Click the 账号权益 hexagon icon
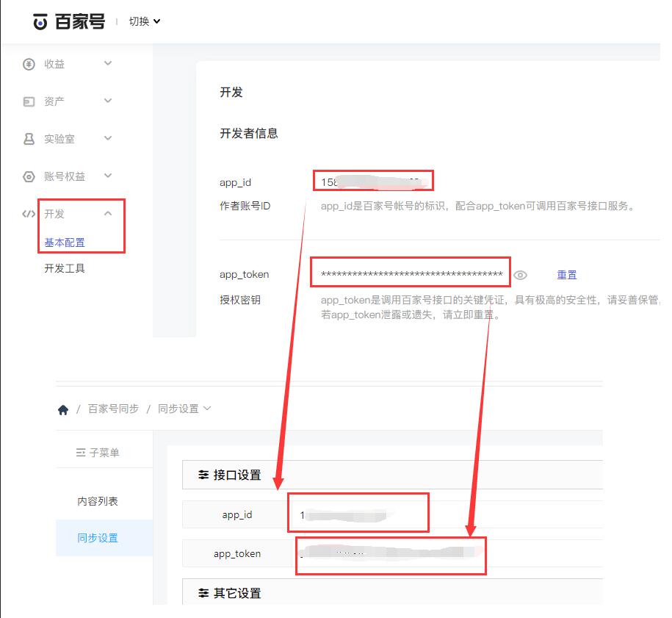Viewport: 672px width, 618px height. [29, 176]
